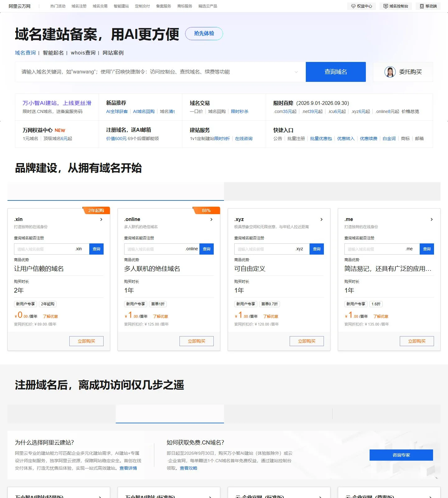This screenshot has height=498, width=448.
Task: Click 了解优惠 on .xyz card
Action: tap(271, 317)
